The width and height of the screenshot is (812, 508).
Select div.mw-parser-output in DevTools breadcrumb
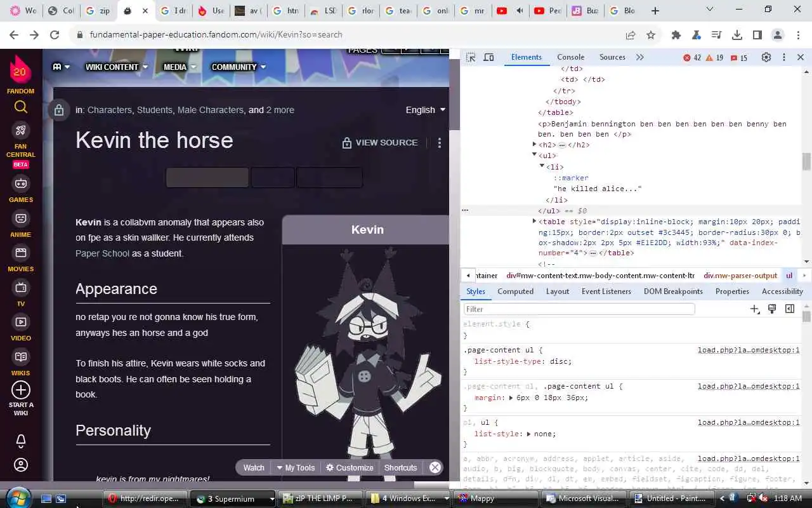[740, 276]
